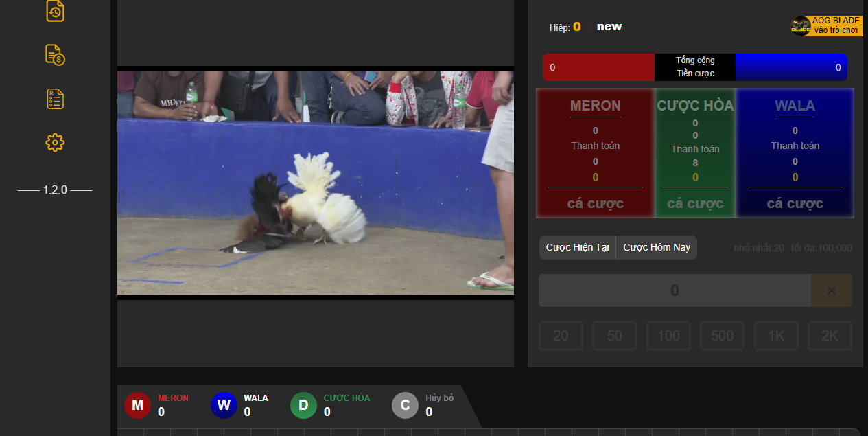Click the bet amount input field

[675, 290]
